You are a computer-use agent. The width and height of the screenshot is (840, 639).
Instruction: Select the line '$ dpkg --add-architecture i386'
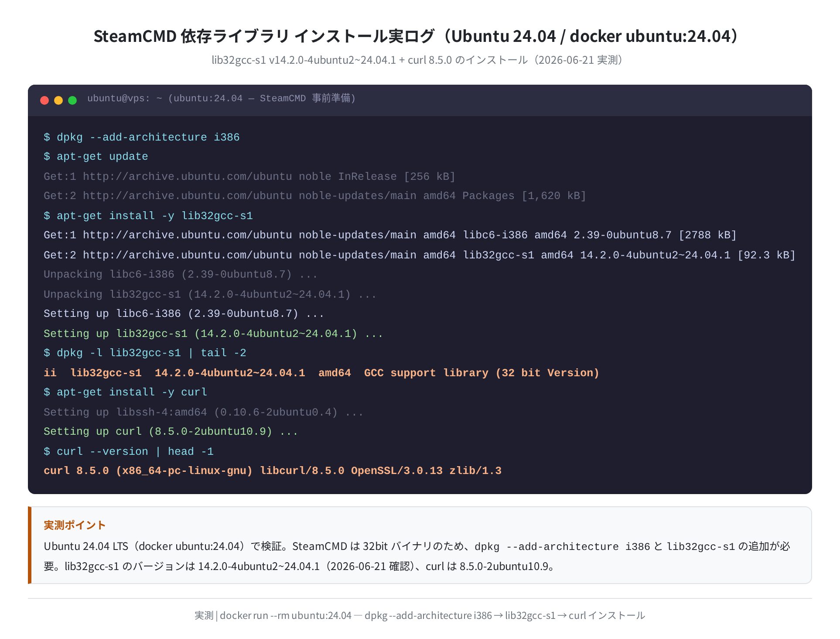click(142, 137)
